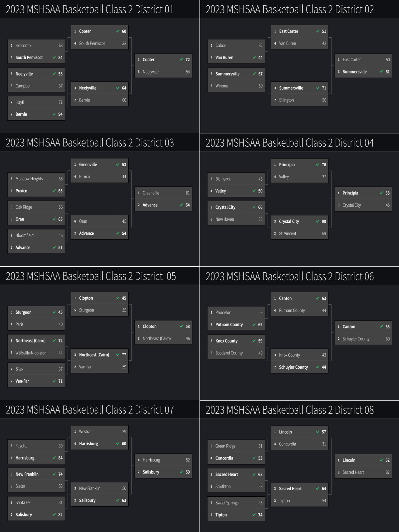Select the Class 2 District 01 bracket title

90,9
